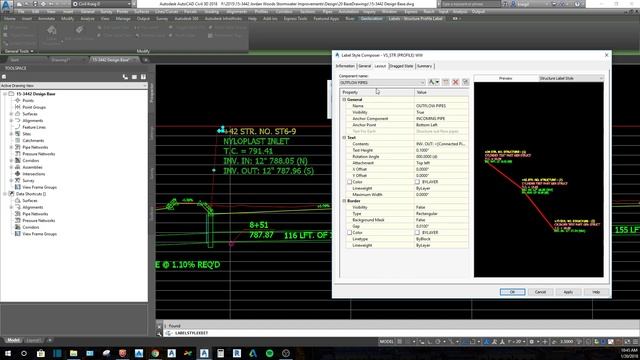Click the Attachment Top left value

pyautogui.click(x=441, y=163)
